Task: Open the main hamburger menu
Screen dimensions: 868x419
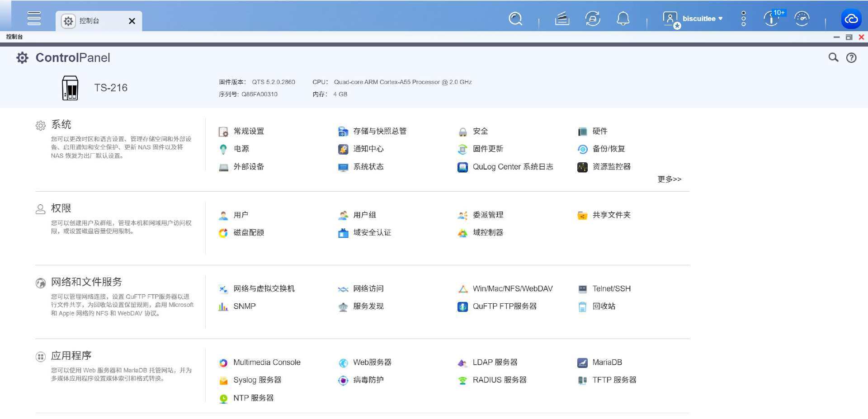Action: [x=34, y=19]
